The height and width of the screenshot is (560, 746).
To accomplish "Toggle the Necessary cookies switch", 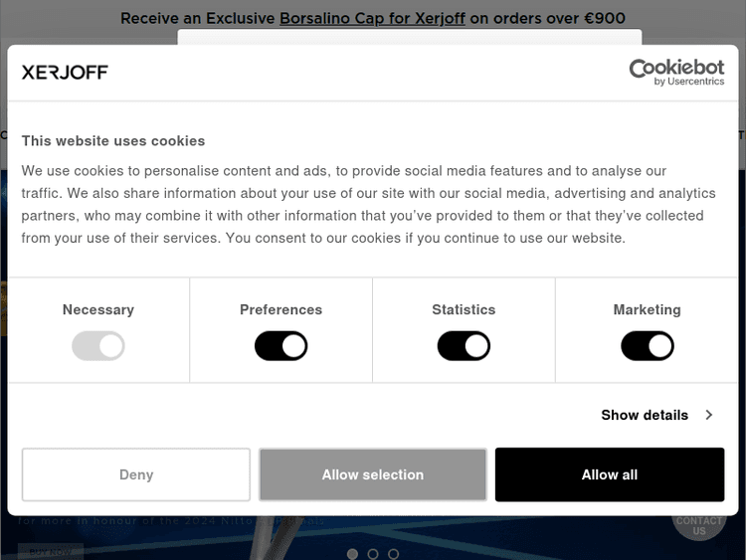I will click(x=98, y=346).
